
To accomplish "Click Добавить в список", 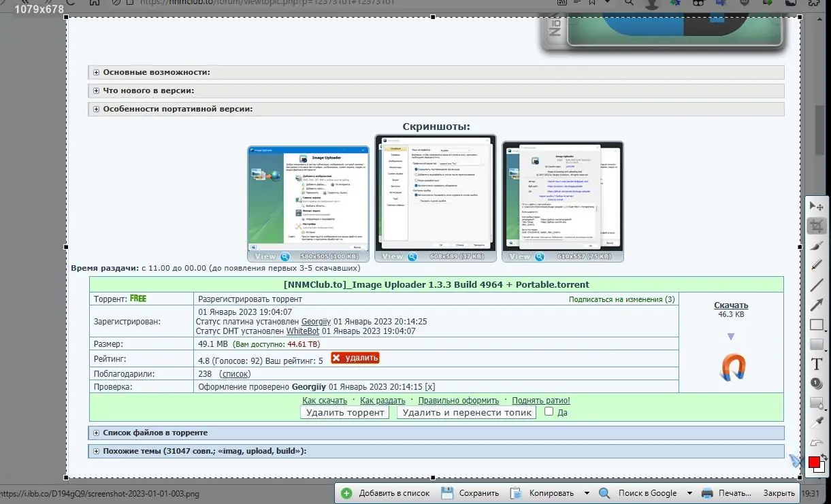I will click(385, 493).
